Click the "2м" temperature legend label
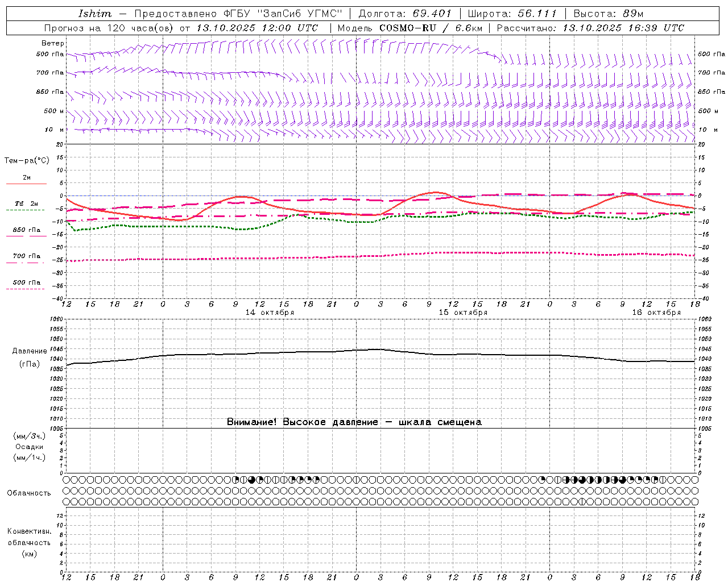Image resolution: width=728 pixels, height=582 pixels. (27, 177)
